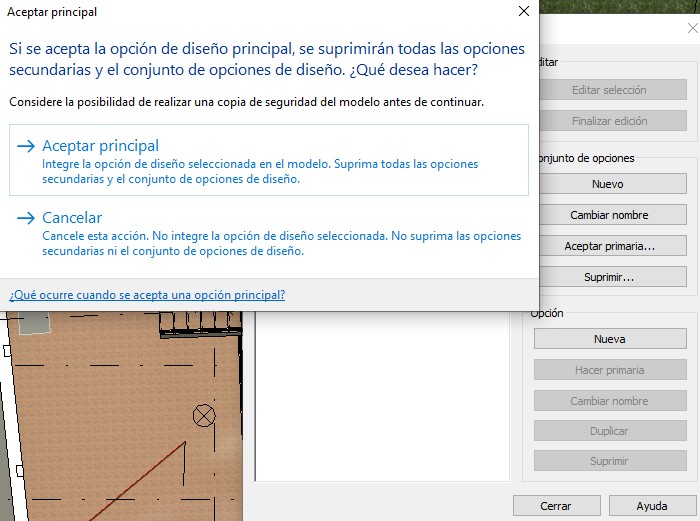The width and height of the screenshot is (700, 521).
Task: Delete the option set with Suprimir...
Action: tap(608, 277)
